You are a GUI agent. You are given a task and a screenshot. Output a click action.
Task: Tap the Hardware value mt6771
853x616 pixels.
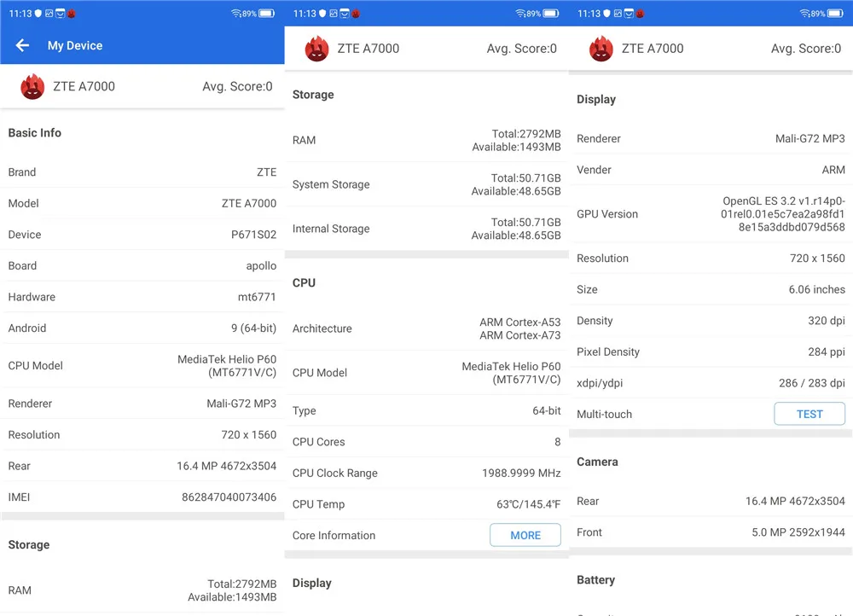click(257, 297)
